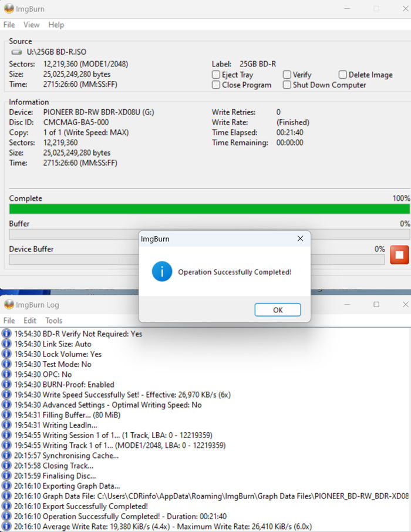Screen dimensions: 411x532
Task: Click the Buffer progress bar
Action: [x=210, y=234]
